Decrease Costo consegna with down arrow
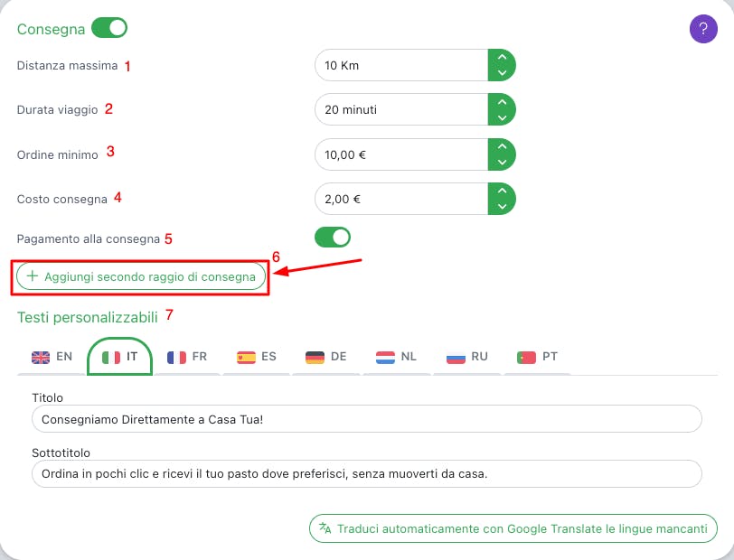734x560 pixels. click(502, 206)
